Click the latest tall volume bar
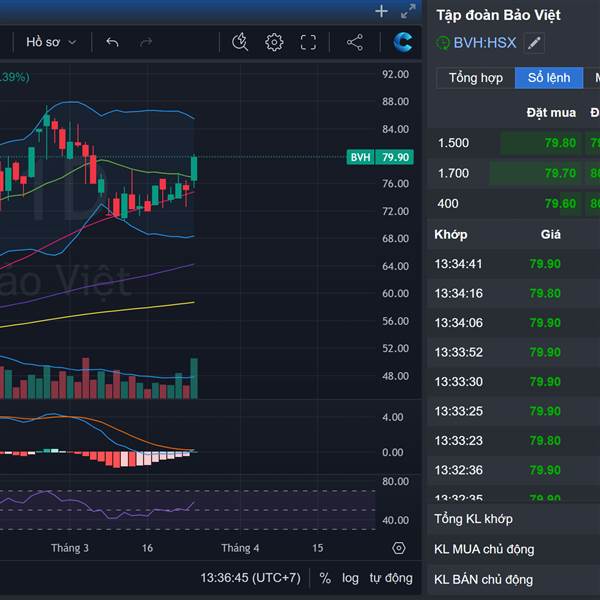 pos(194,378)
